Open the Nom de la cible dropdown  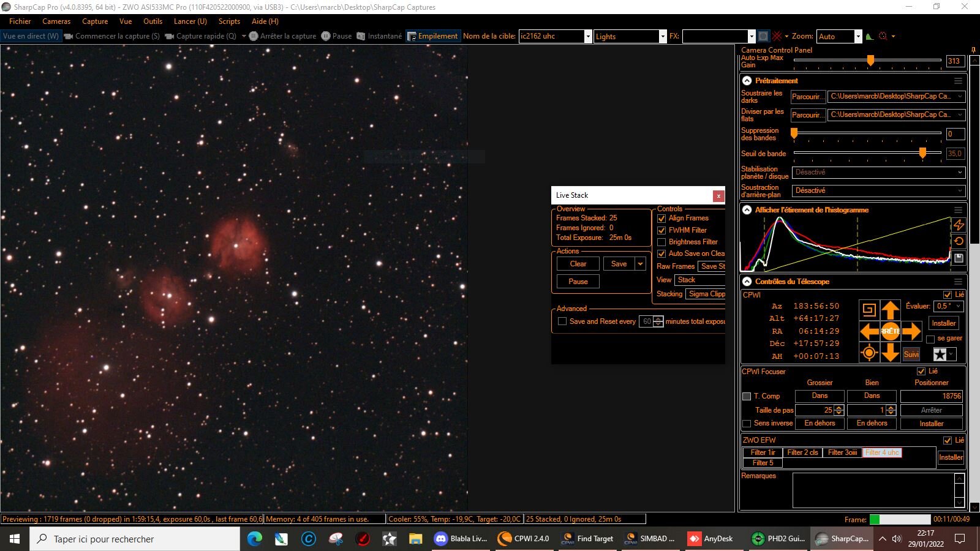(x=588, y=36)
